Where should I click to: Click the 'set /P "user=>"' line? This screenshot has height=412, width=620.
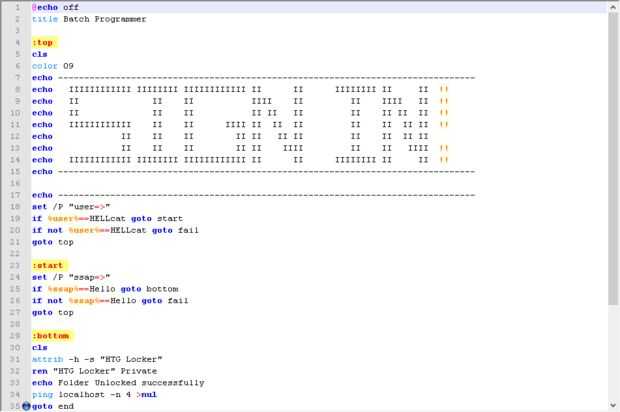click(71, 207)
